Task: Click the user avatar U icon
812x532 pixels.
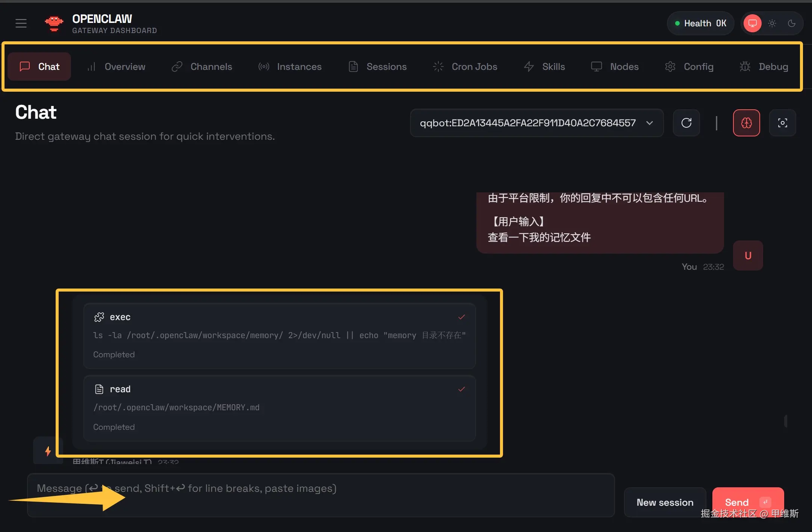Action: click(748, 255)
